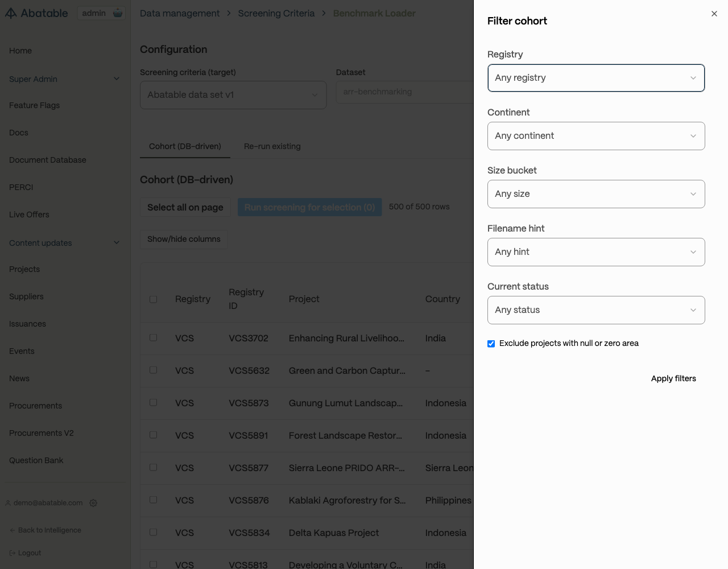This screenshot has height=569, width=728.
Task: Open Data management breadcrumb link
Action: click(x=180, y=13)
